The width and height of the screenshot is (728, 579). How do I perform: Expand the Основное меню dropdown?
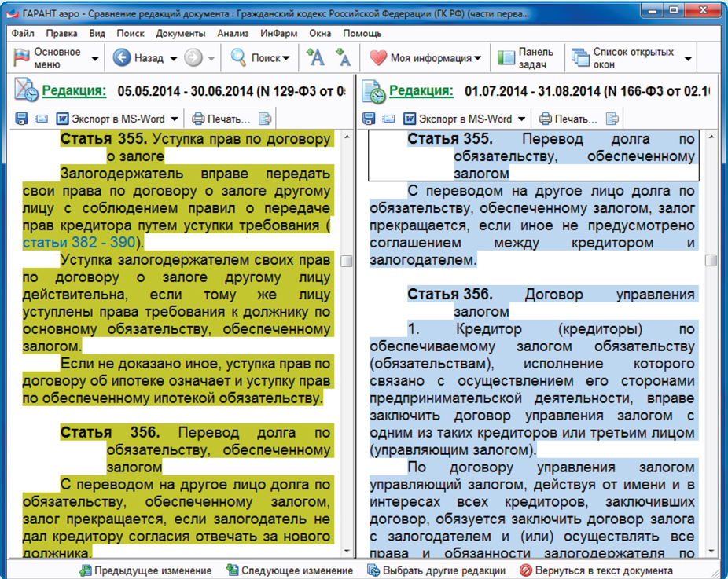click(x=95, y=59)
